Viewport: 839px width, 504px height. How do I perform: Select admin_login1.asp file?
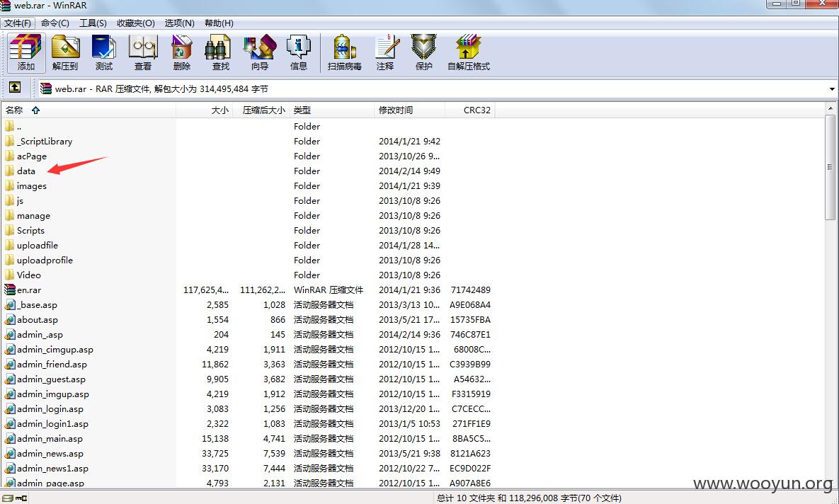(52, 424)
